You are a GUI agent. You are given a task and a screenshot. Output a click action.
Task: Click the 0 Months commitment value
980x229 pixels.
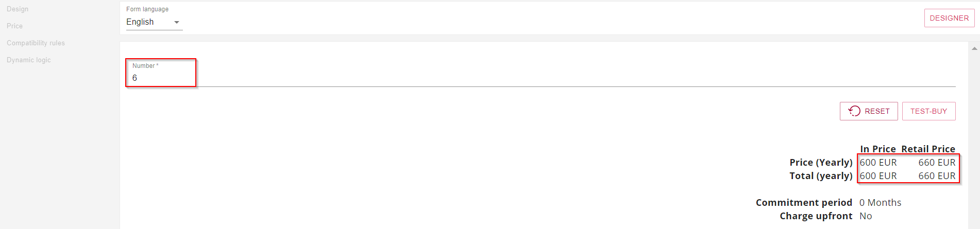tap(880, 202)
